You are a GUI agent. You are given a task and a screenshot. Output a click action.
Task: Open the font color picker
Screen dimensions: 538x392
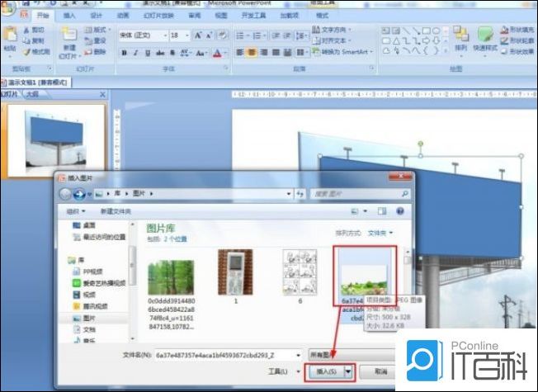point(219,53)
